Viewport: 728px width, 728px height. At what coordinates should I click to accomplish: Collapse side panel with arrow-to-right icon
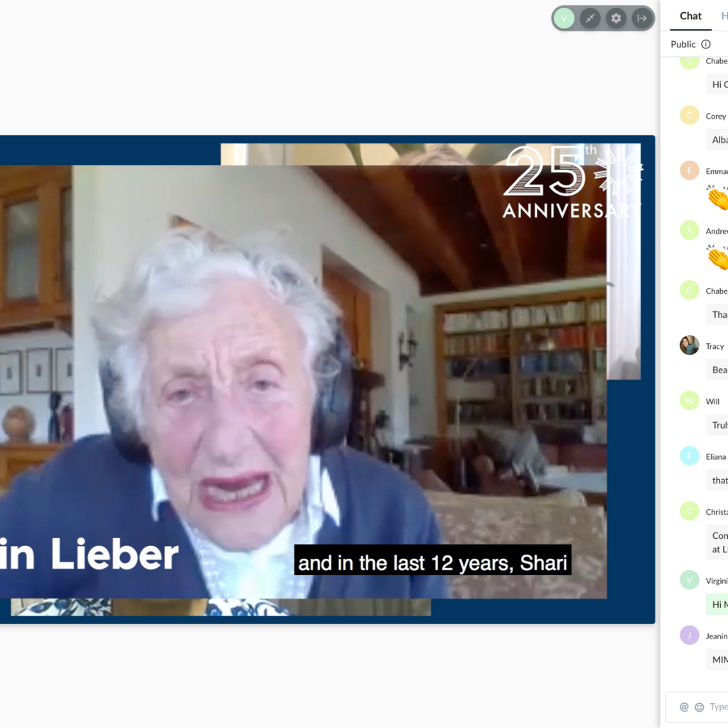pos(641,18)
